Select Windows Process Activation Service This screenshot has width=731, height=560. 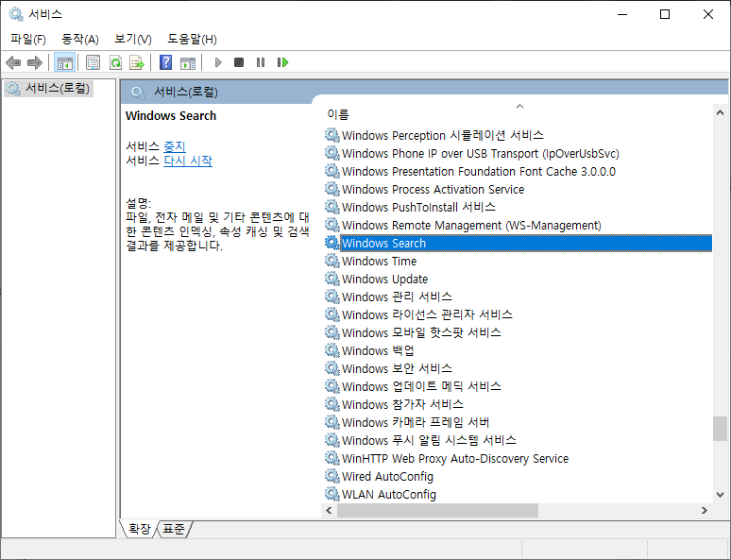pyautogui.click(x=433, y=189)
